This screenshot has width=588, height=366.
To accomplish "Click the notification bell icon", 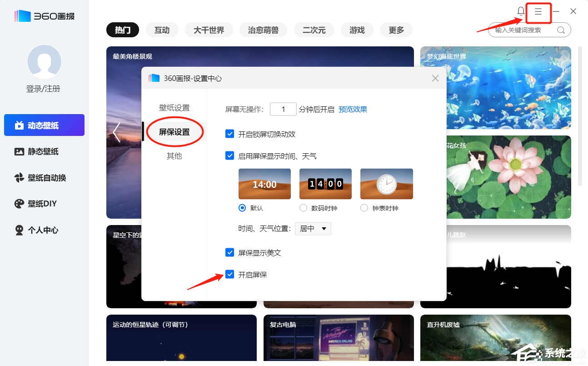I will [521, 11].
